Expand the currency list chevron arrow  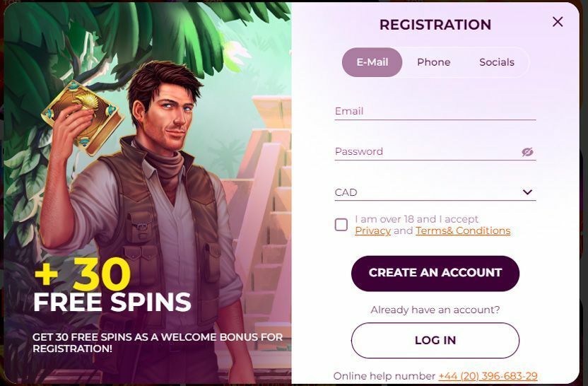527,192
